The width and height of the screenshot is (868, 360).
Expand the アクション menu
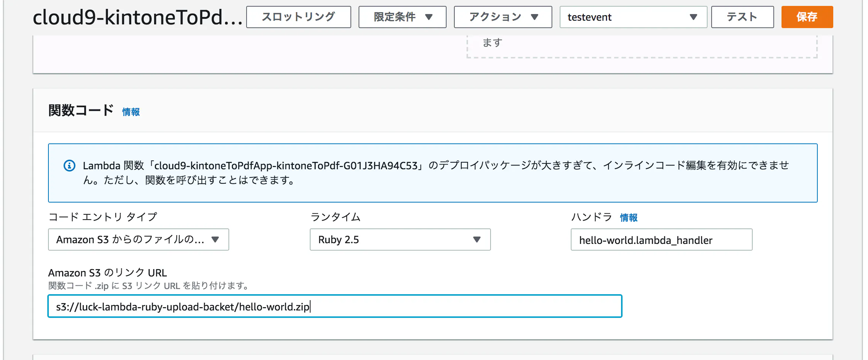503,17
